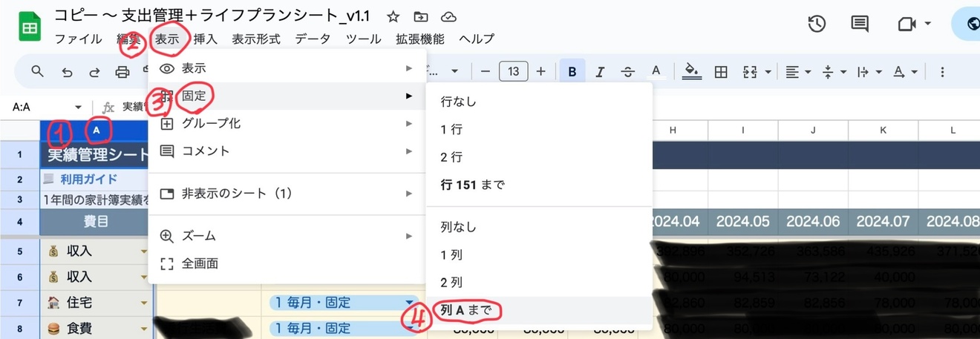Open the 挿入 menu
The width and height of the screenshot is (980, 339).
click(x=205, y=39)
